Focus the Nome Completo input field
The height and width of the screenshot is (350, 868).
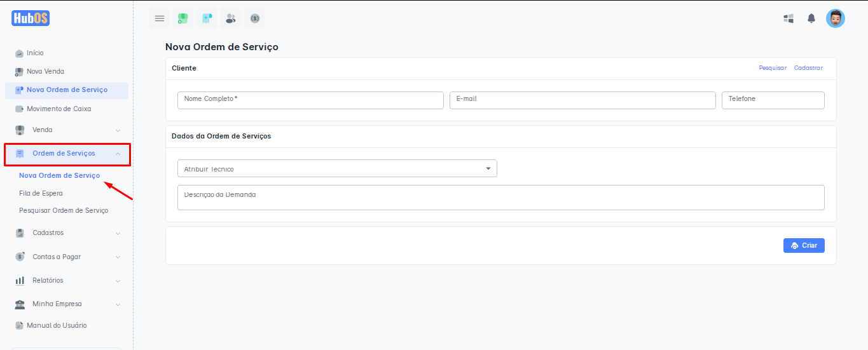(x=310, y=100)
